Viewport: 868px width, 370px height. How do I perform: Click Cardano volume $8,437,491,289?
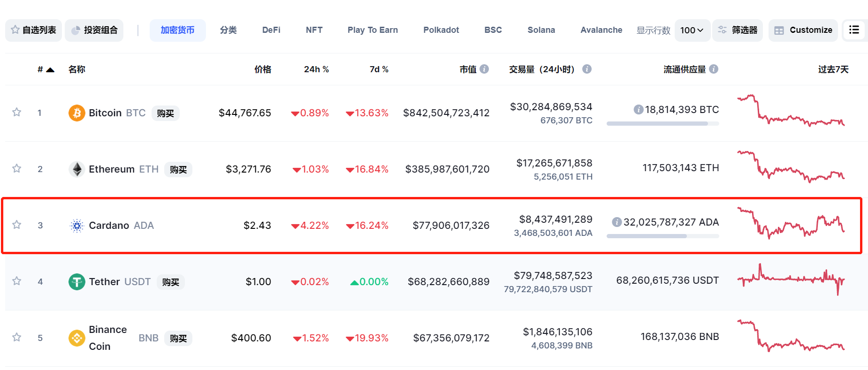point(556,219)
